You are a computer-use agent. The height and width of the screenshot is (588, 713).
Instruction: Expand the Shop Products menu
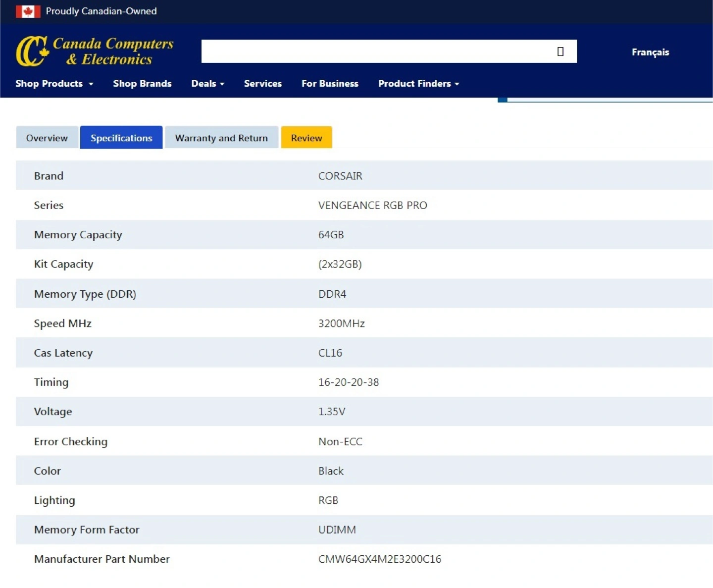point(54,84)
